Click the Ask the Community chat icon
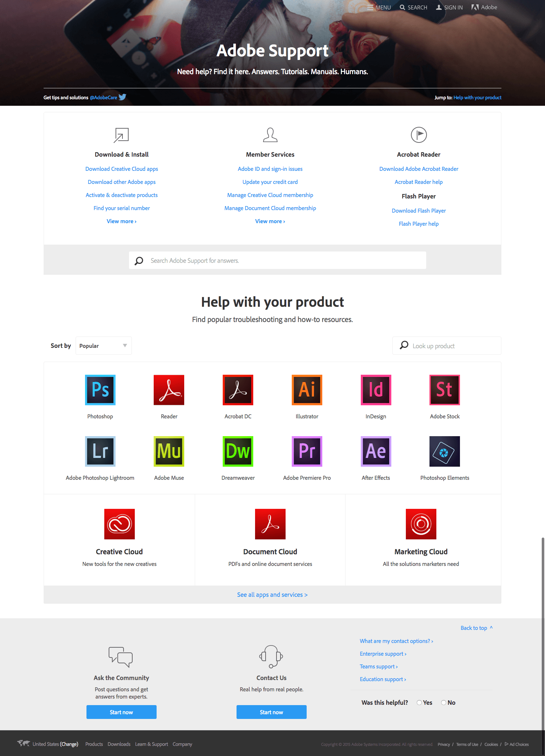This screenshot has height=756, width=545. coord(121,657)
